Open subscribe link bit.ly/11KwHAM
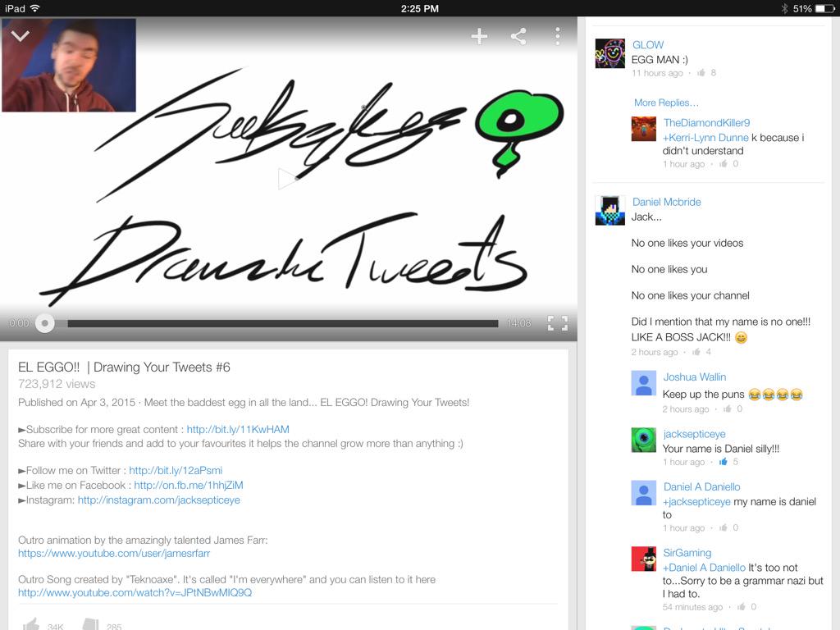The height and width of the screenshot is (630, 840). [238, 430]
